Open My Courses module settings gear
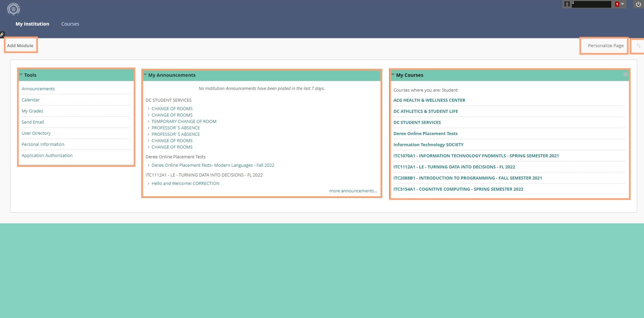Screen dimensions: 644x318 (625, 74)
